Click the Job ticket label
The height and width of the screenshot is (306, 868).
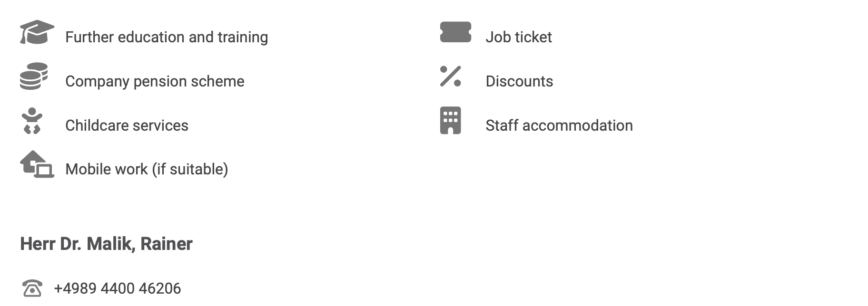click(x=519, y=37)
